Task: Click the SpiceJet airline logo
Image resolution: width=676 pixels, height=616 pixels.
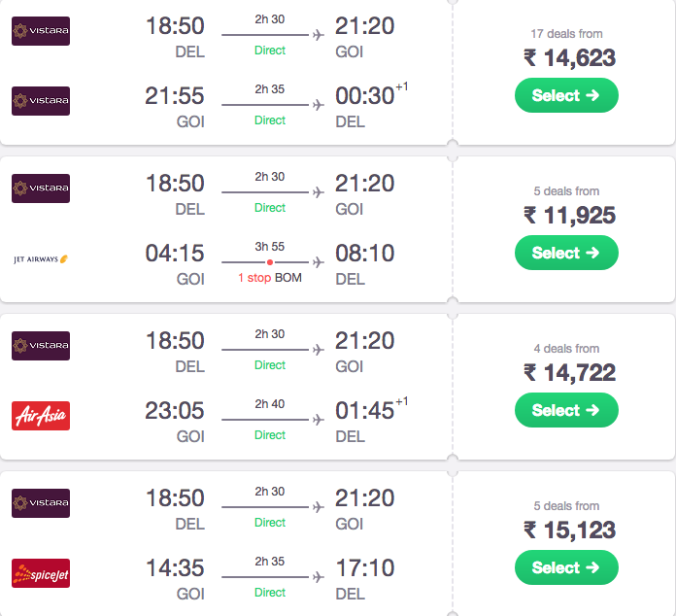Action: coord(41,573)
